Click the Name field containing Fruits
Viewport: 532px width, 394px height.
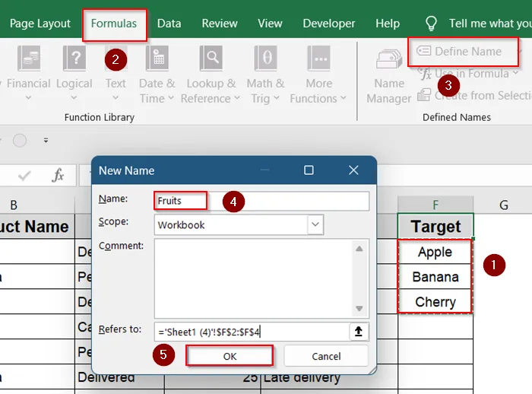click(261, 201)
